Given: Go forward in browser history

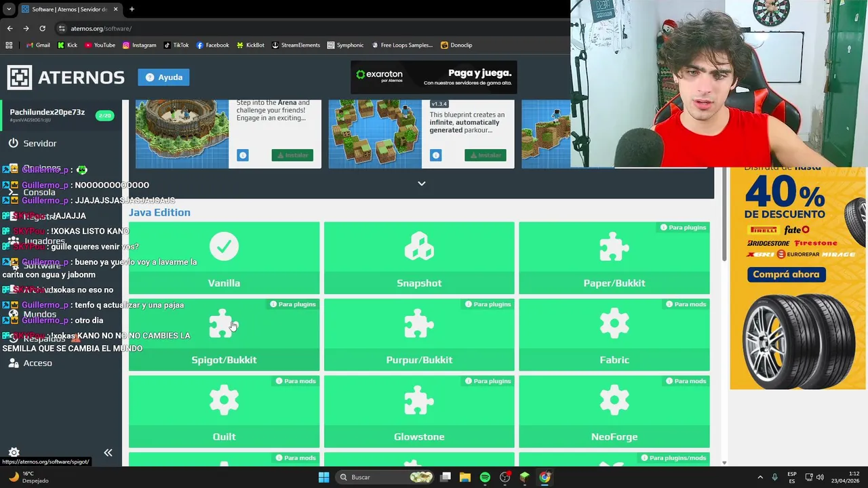Looking at the screenshot, I should click(x=26, y=28).
